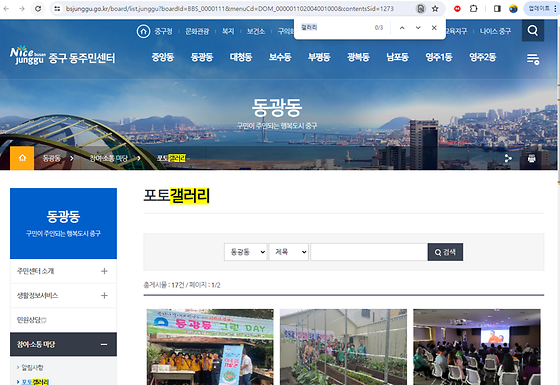Select the 동광동 menu item in navigation
Image resolution: width=560 pixels, height=385 pixels.
(x=202, y=57)
